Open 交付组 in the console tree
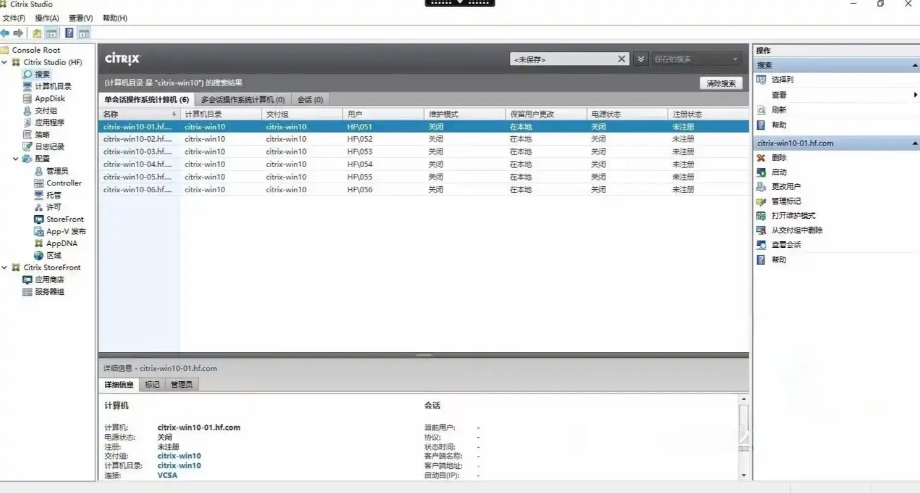Viewport: 920px width, 493px height. coord(46,110)
